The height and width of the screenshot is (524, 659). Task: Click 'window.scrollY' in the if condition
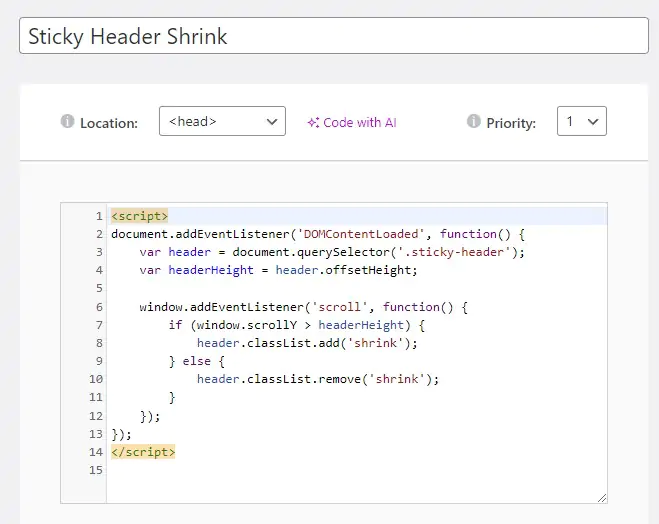(x=246, y=325)
